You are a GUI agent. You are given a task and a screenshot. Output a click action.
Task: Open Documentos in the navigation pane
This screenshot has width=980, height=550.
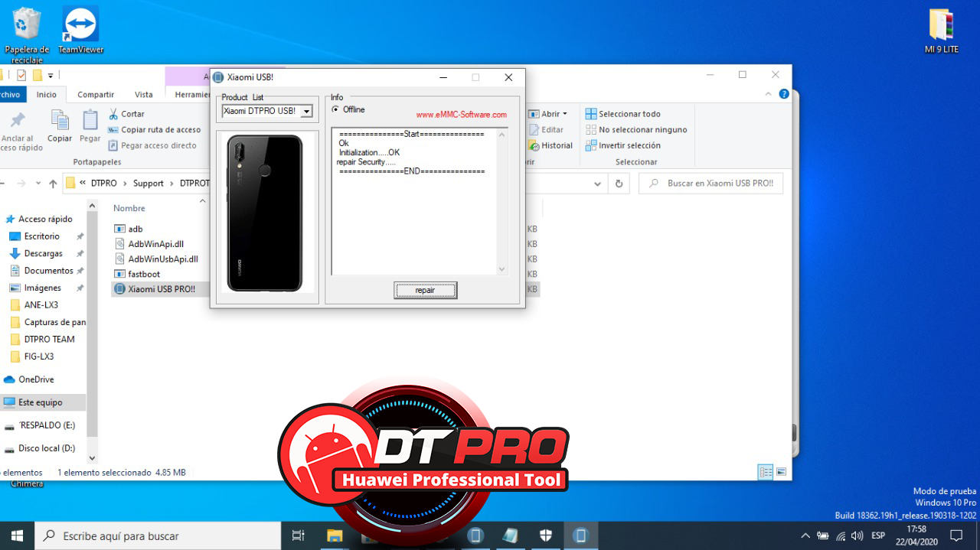[48, 271]
